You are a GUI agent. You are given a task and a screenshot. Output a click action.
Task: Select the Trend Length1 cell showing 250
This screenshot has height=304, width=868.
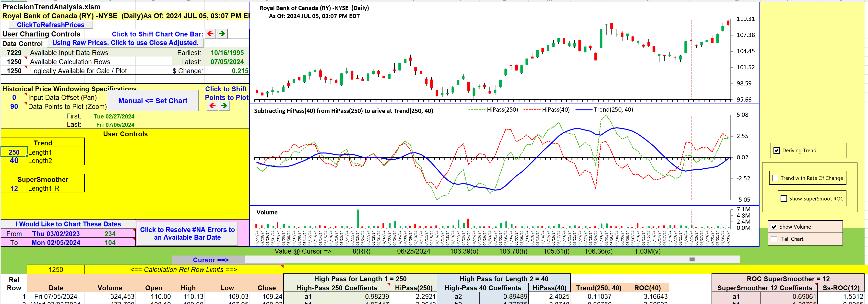coord(14,152)
